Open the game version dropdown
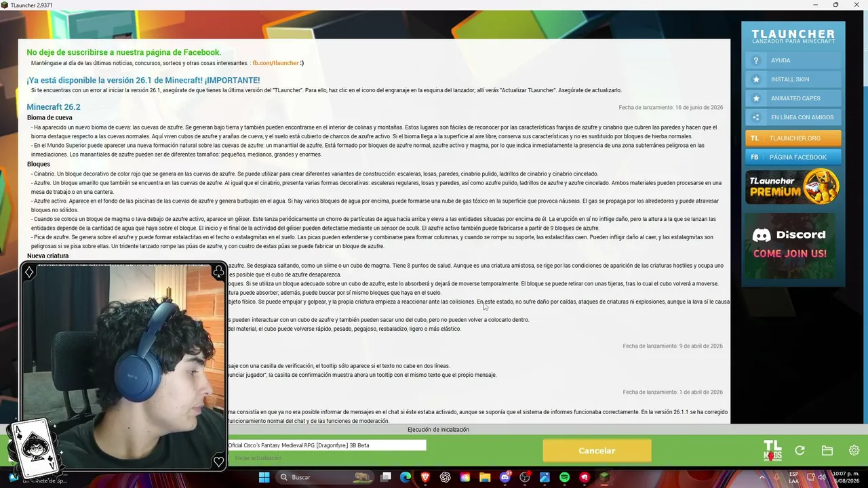Image resolution: width=868 pixels, height=488 pixels. (x=326, y=445)
